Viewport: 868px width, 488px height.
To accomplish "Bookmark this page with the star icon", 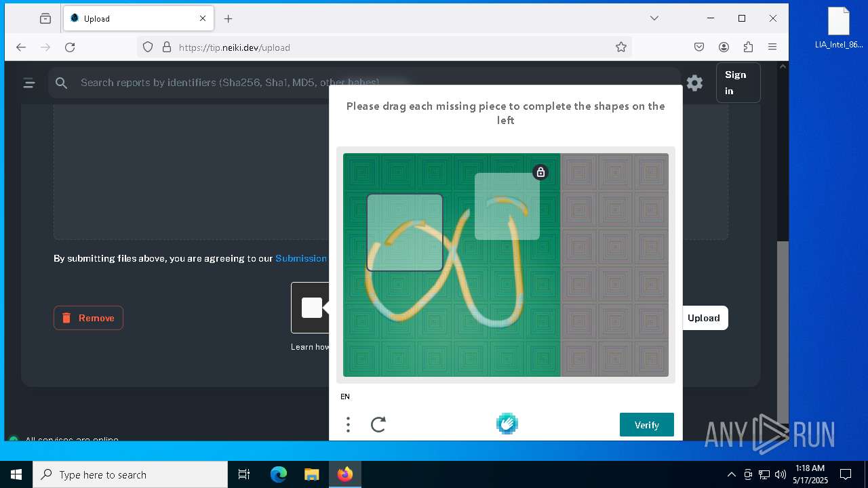I will point(620,47).
